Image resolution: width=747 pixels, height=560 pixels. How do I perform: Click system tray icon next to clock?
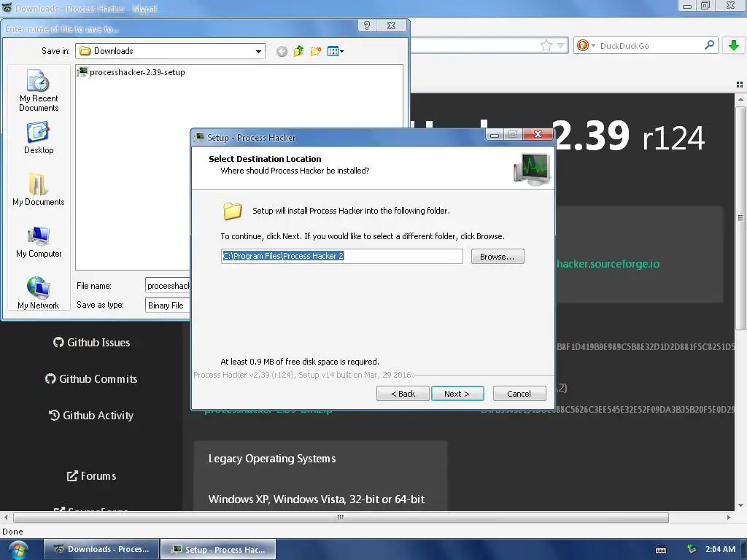click(x=692, y=549)
